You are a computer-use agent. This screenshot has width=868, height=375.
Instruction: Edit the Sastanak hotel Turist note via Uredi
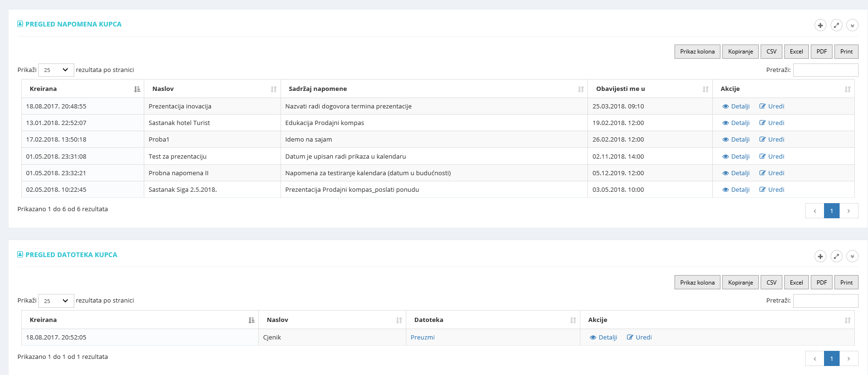[x=772, y=123]
